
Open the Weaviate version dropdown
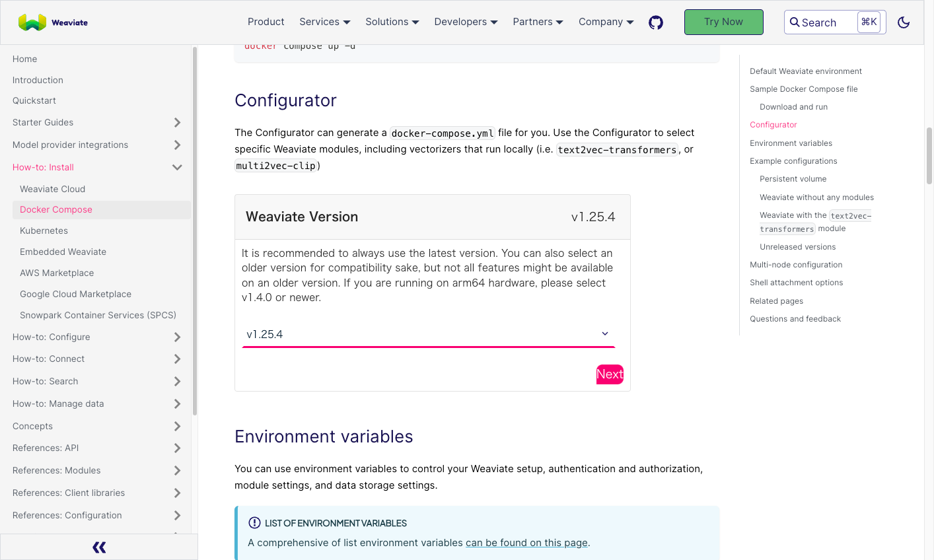tap(429, 334)
